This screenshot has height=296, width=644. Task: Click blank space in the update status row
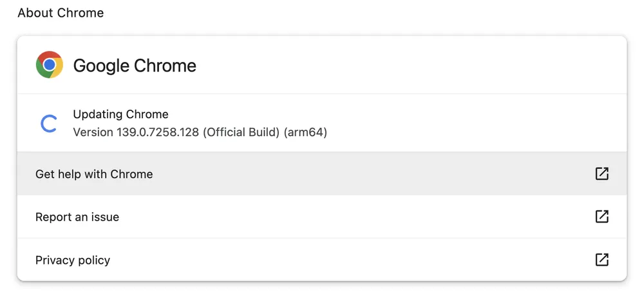pyautogui.click(x=472, y=123)
